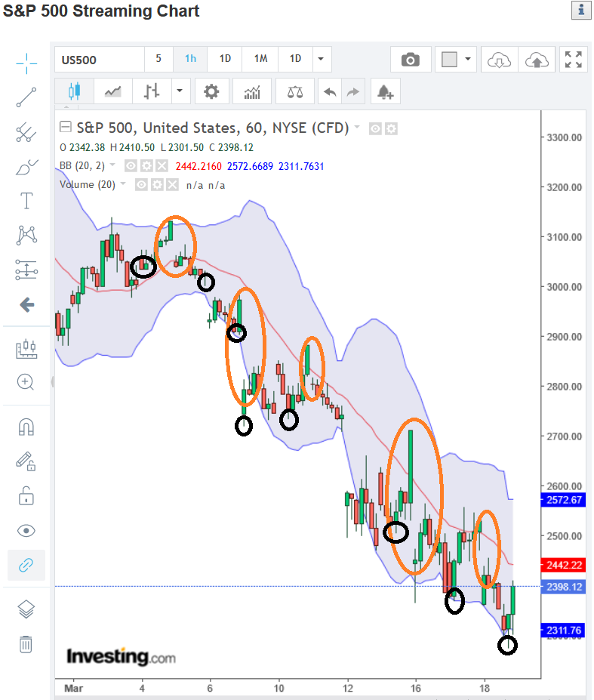This screenshot has width=594, height=700.
Task: Open settings for the S&P 500 series
Action: [x=392, y=129]
